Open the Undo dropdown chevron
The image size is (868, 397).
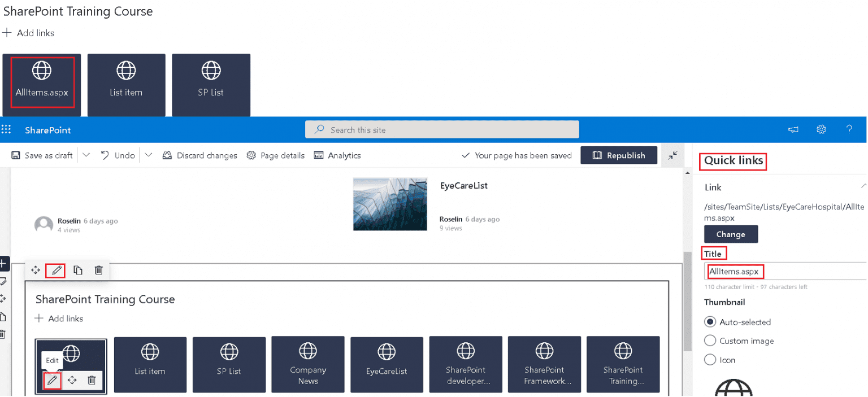pos(148,155)
